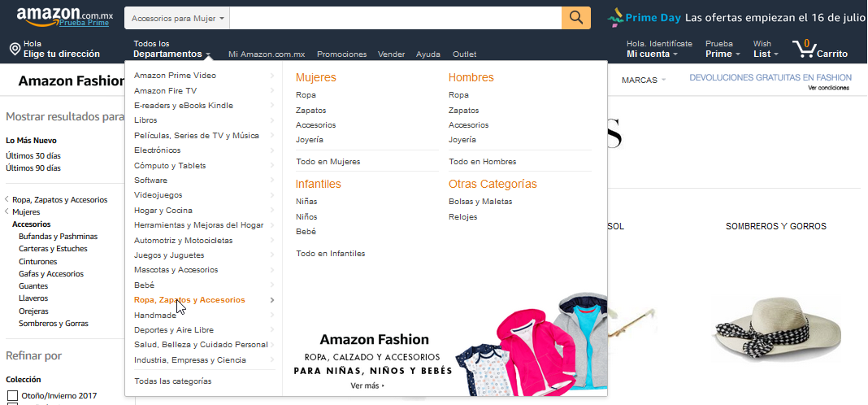868x405 pixels.
Task: Click Bolsas y Maletas link
Action: [480, 202]
